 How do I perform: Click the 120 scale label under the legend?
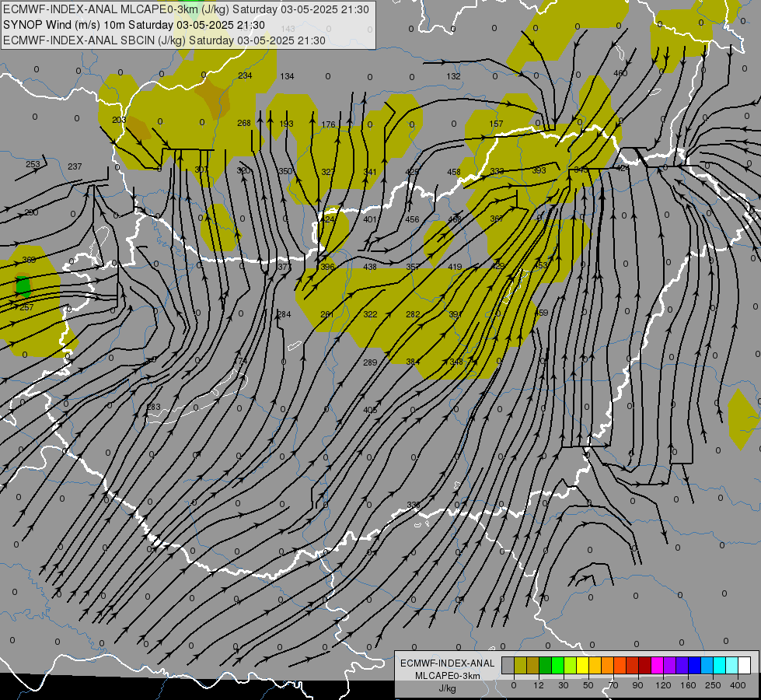(x=663, y=685)
